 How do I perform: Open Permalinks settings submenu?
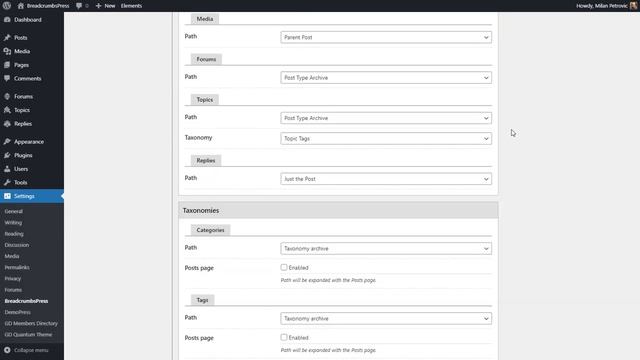[17, 267]
